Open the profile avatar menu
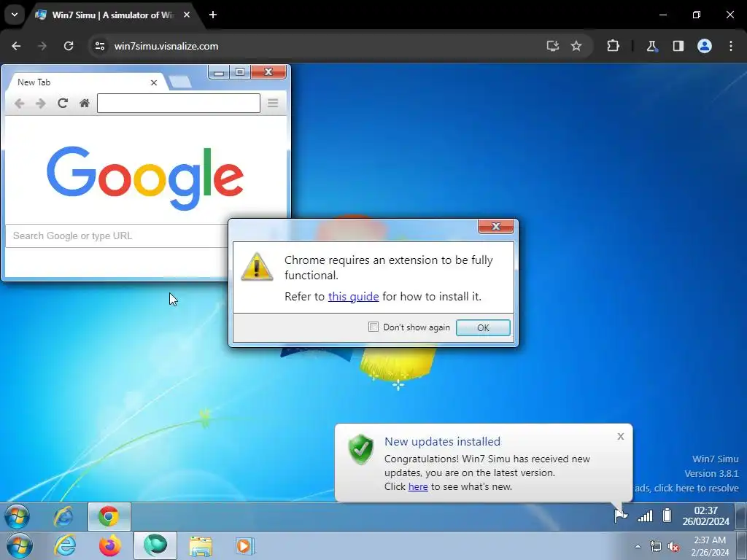 [x=705, y=46]
